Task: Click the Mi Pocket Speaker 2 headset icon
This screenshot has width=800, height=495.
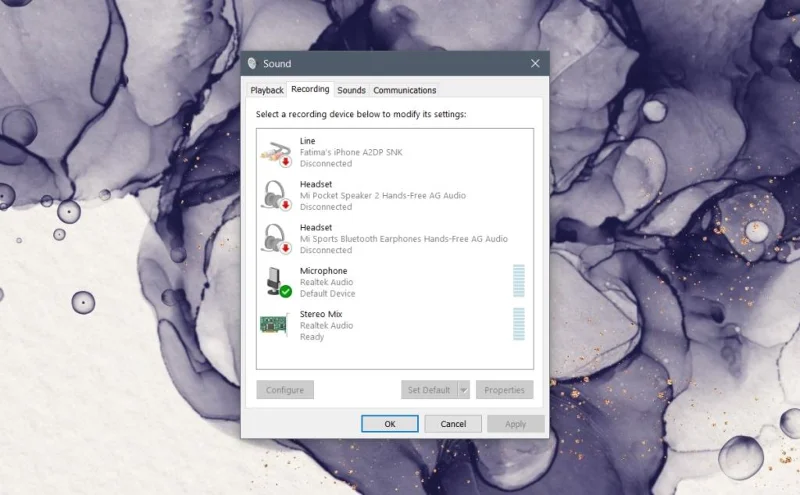Action: click(x=276, y=195)
